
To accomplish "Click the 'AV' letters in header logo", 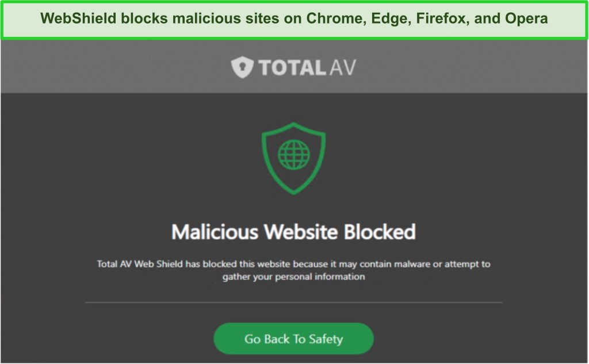I will click(x=343, y=68).
